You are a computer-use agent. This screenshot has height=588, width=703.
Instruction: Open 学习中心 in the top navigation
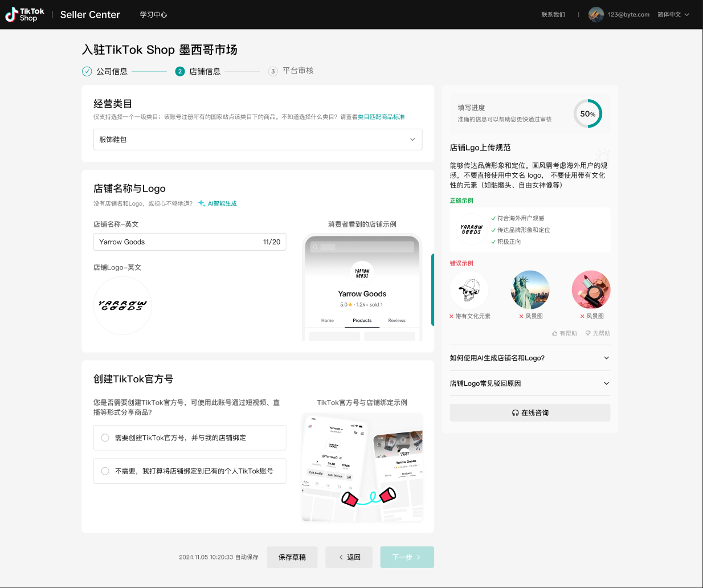coord(154,15)
